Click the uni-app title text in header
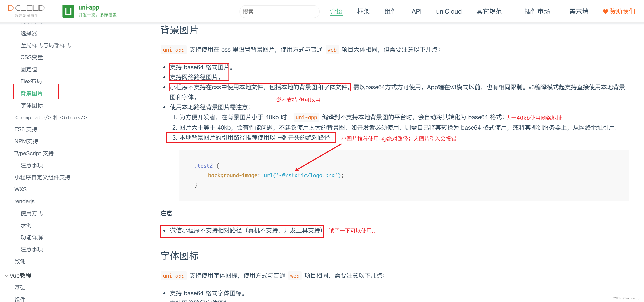Screen dimensions: 644x302 tap(89, 7)
